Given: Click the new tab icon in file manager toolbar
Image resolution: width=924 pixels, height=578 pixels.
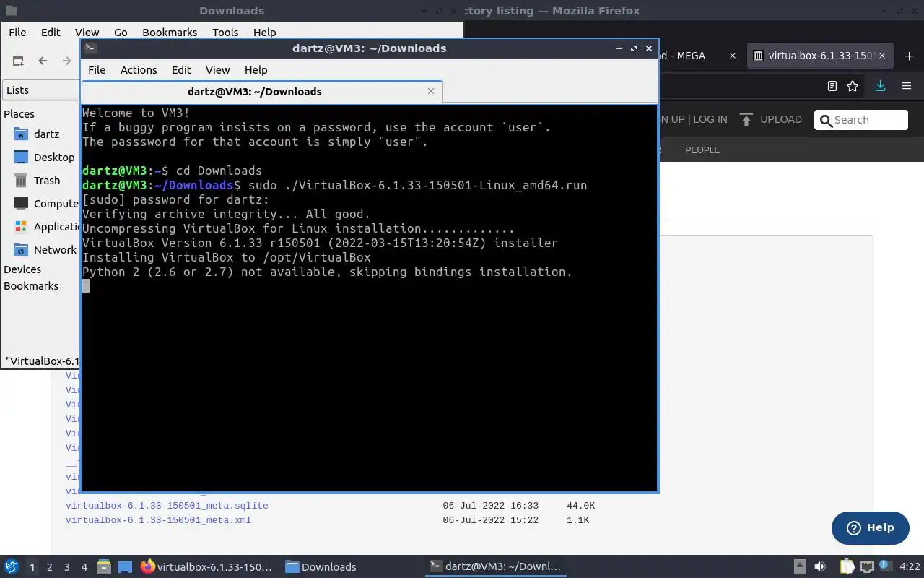Looking at the screenshot, I should tap(18, 61).
